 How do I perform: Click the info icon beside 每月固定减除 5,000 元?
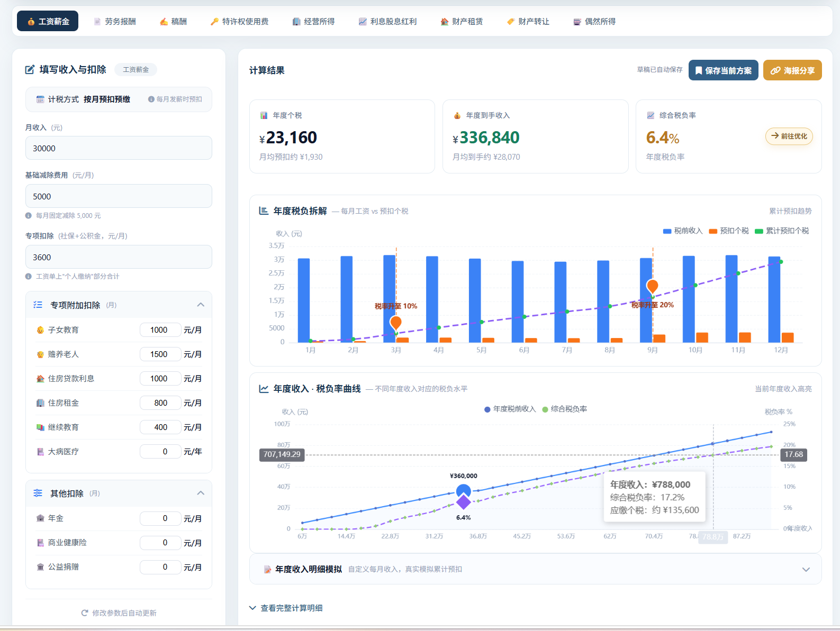[x=29, y=216]
